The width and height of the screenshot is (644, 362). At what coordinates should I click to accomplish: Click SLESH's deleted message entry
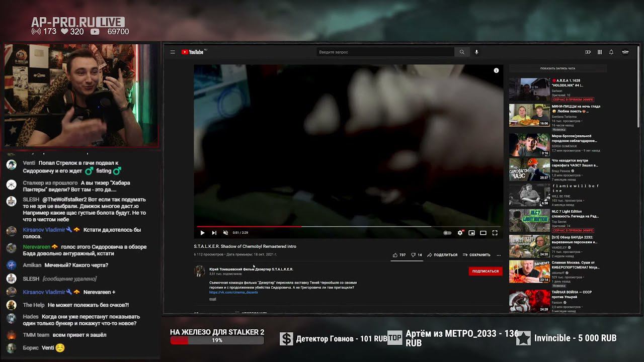[59, 279]
